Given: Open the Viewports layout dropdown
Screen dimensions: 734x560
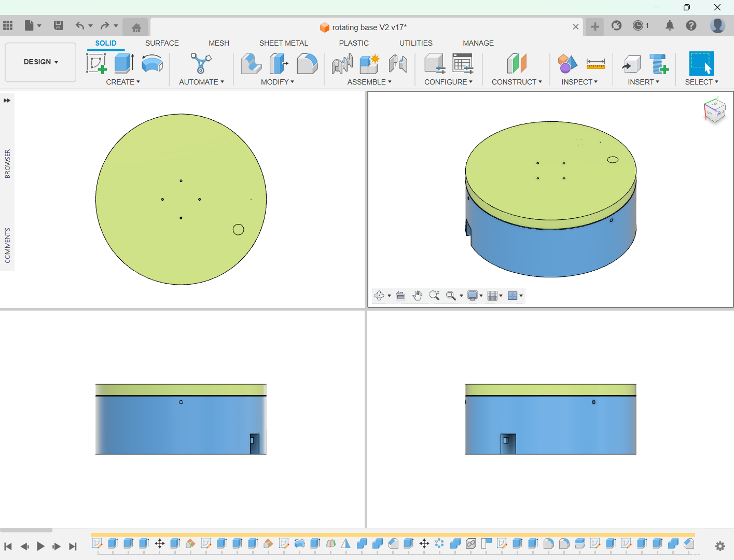Looking at the screenshot, I should tap(515, 296).
